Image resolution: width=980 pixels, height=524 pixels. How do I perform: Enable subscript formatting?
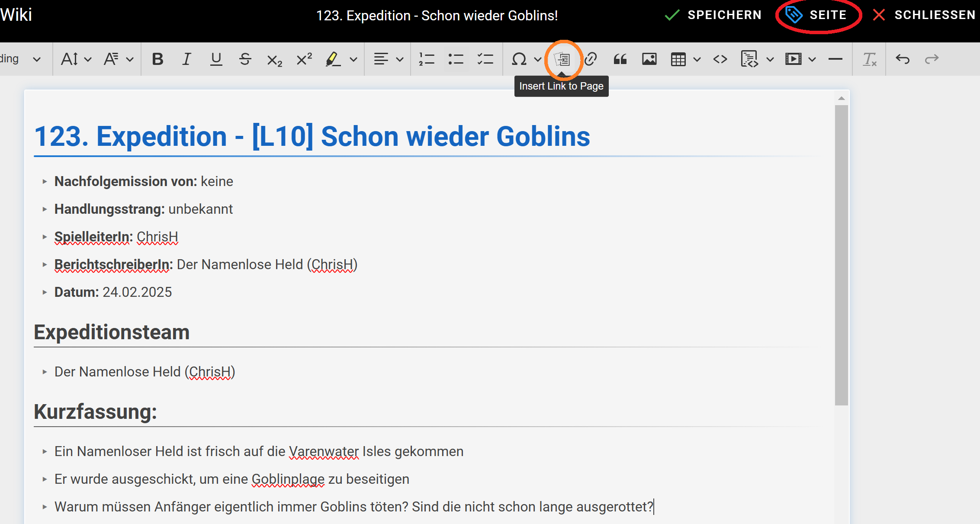274,59
